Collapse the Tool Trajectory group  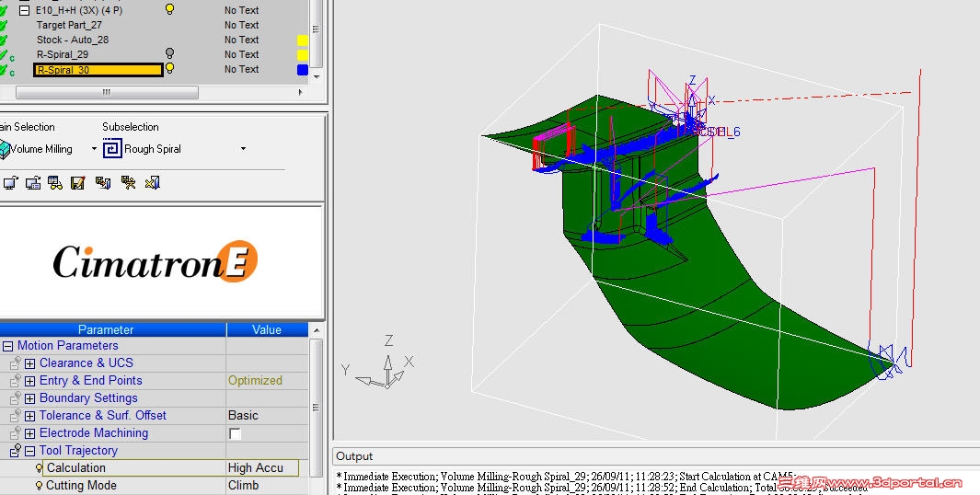(30, 451)
